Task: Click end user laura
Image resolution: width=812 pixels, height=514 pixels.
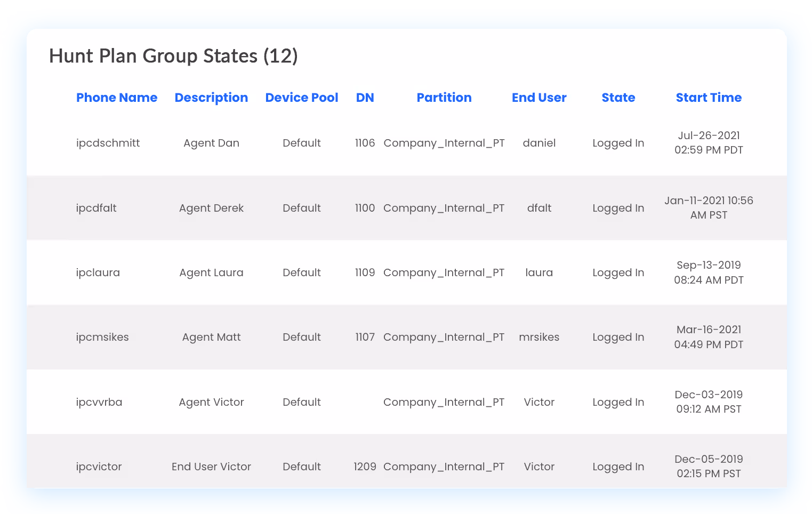Action: tap(539, 272)
